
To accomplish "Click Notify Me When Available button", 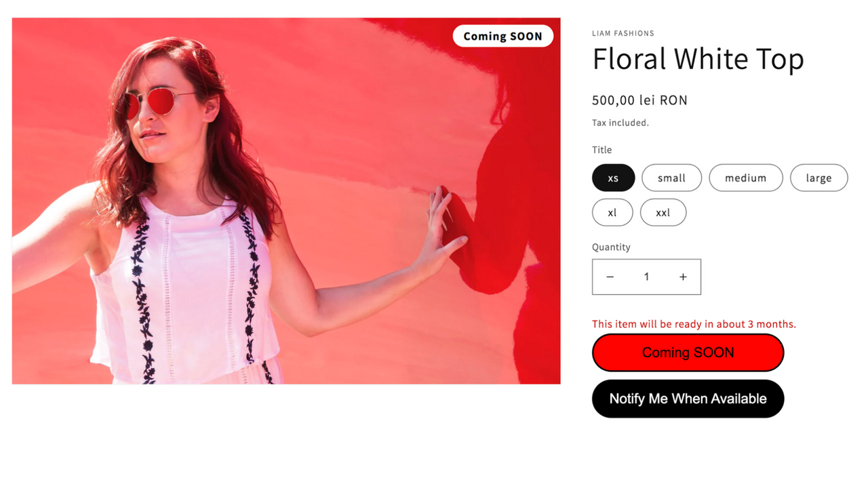I will 688,399.
